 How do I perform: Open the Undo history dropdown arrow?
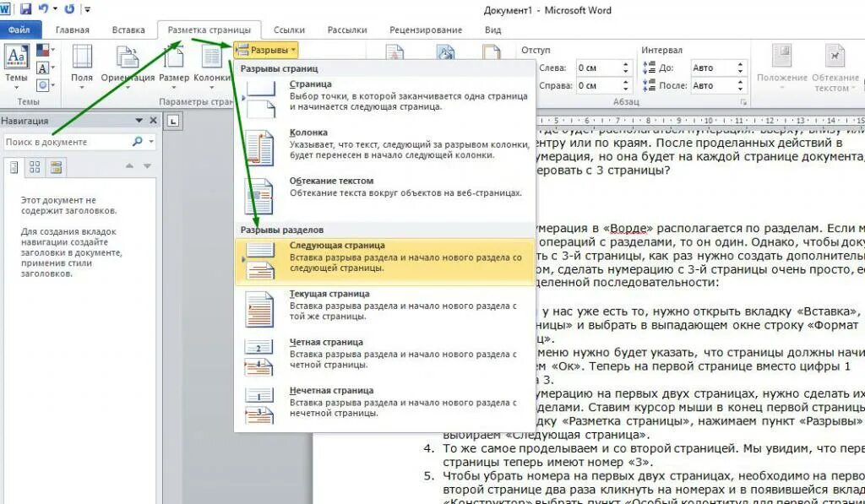pyautogui.click(x=55, y=9)
